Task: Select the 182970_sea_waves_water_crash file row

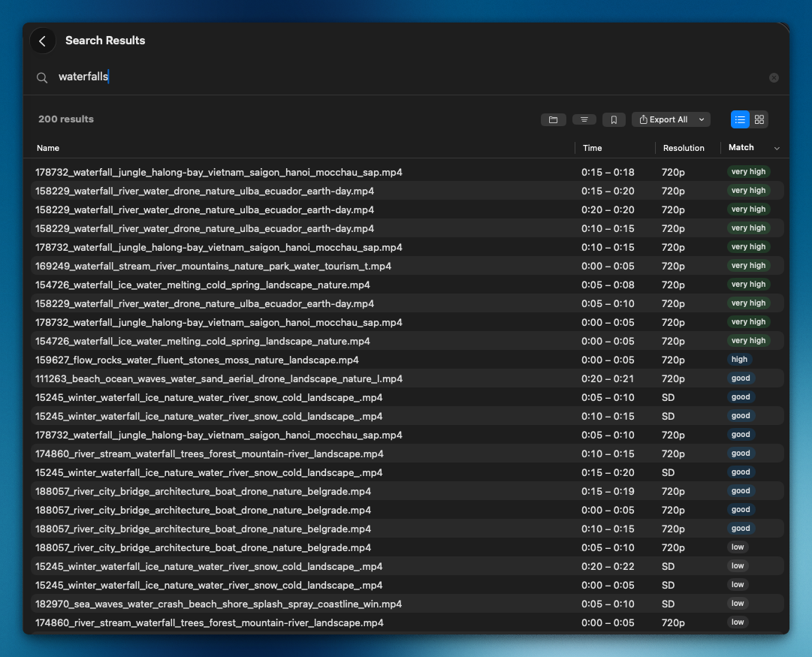Action: click(x=407, y=604)
